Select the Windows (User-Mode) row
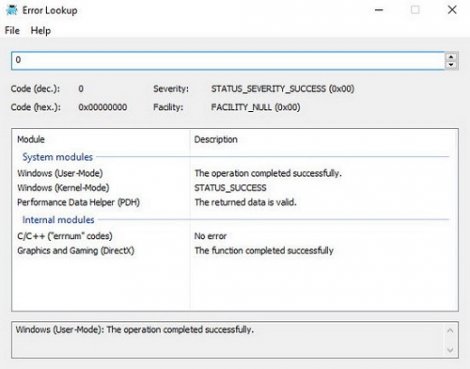The image size is (470, 369). click(x=235, y=173)
